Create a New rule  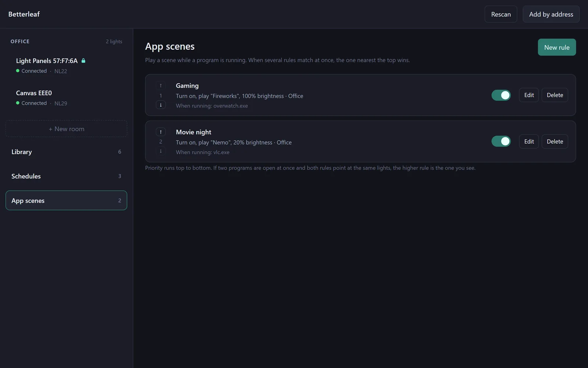(557, 47)
